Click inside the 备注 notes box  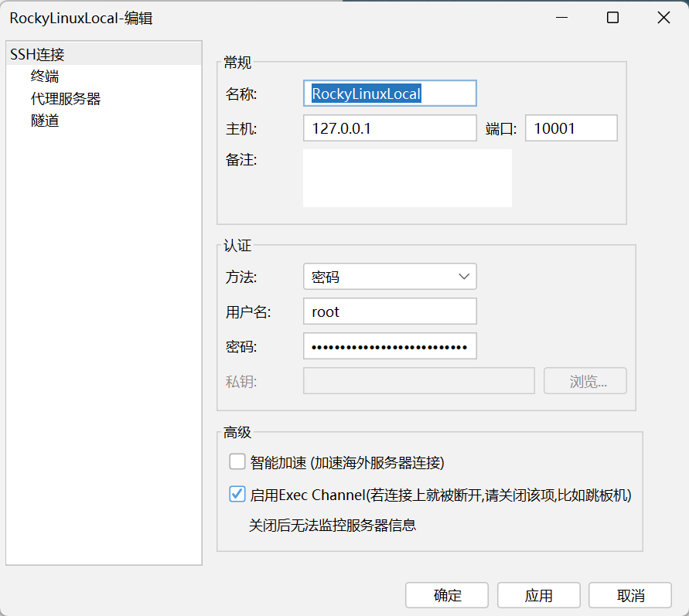[x=408, y=178]
